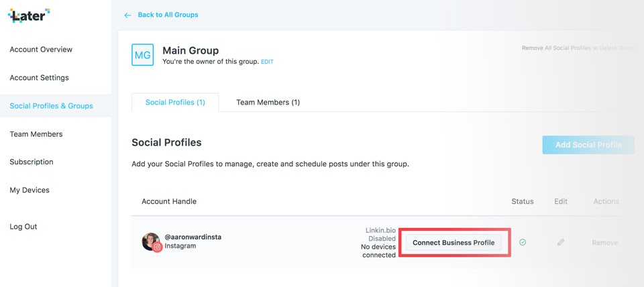Click the Social Profiles section heading
The width and height of the screenshot is (644, 287).
(167, 143)
